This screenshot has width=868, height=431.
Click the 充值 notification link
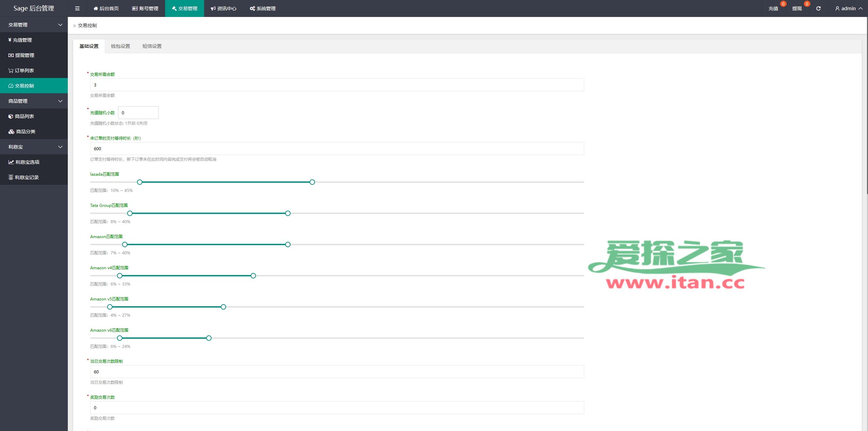tap(773, 8)
